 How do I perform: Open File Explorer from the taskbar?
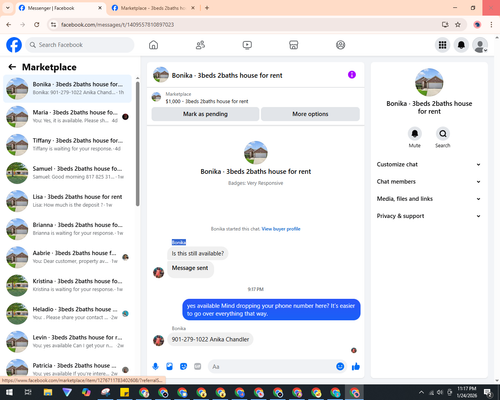(48, 392)
